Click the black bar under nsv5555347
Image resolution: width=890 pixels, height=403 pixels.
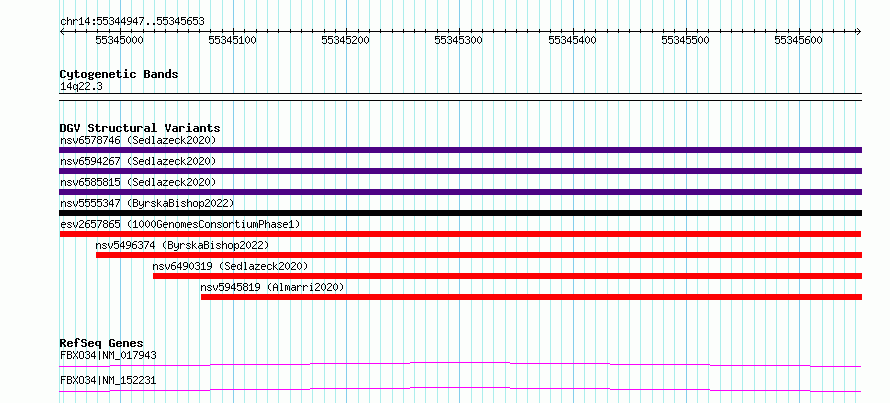tap(460, 213)
